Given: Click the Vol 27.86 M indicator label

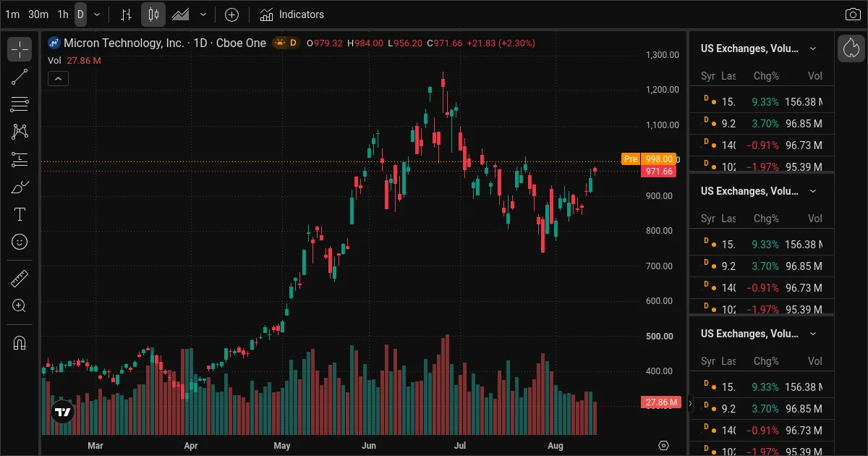Looking at the screenshot, I should click(x=75, y=61).
